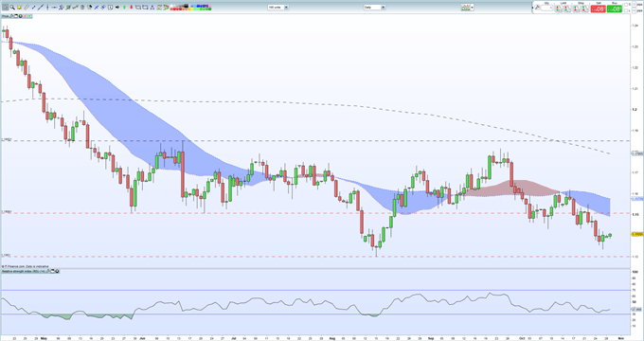
Task: Click the green Buy price button
Action: pos(615,9)
